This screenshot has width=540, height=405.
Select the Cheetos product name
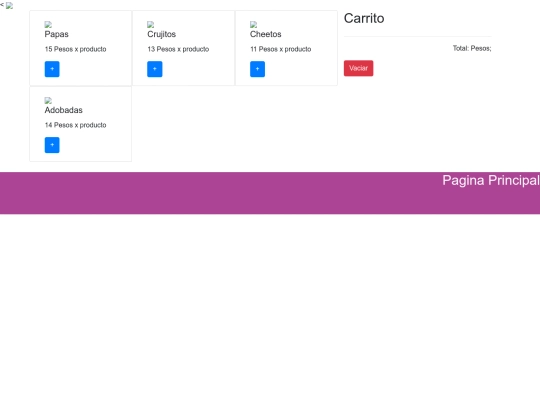pos(266,34)
